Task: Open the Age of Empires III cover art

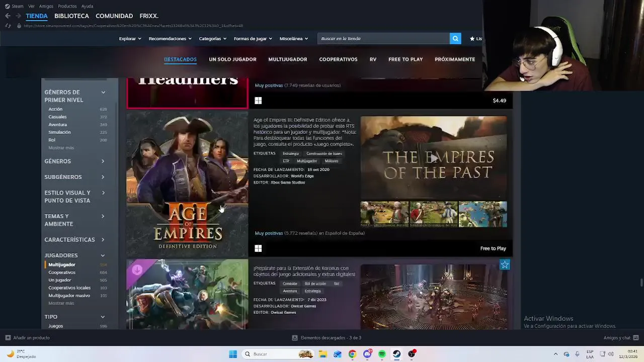Action: pyautogui.click(x=187, y=184)
